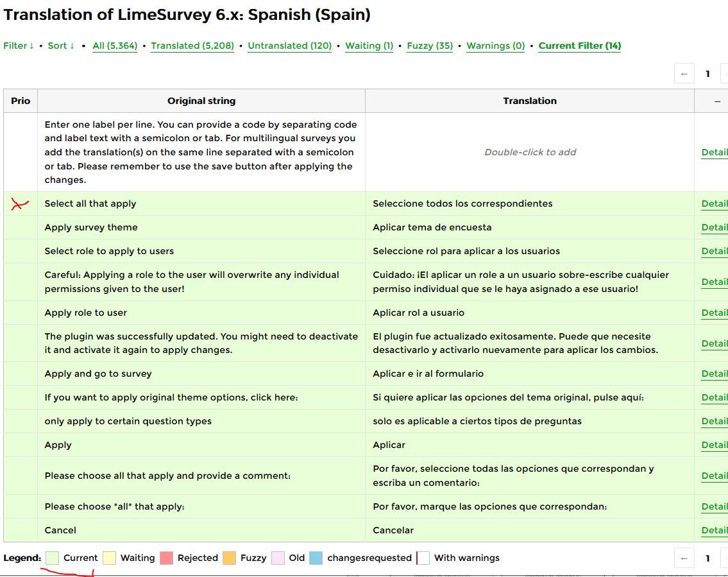This screenshot has height=577, width=728.
Task: Click the Rejected legend red color swatch
Action: [166, 558]
